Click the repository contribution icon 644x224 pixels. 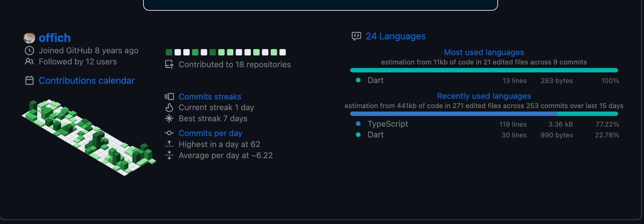pyautogui.click(x=169, y=64)
